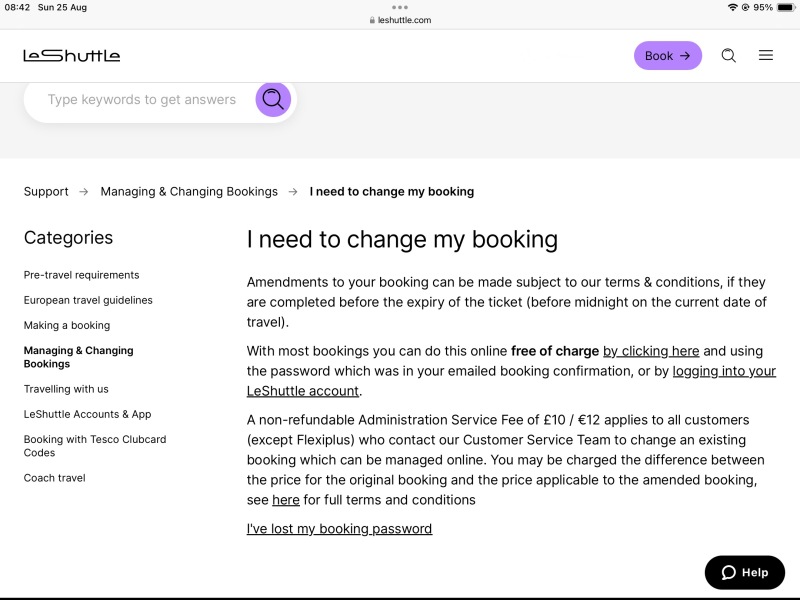Image resolution: width=800 pixels, height=600 pixels.
Task: Select Pre-travel requirements category
Action: (82, 275)
